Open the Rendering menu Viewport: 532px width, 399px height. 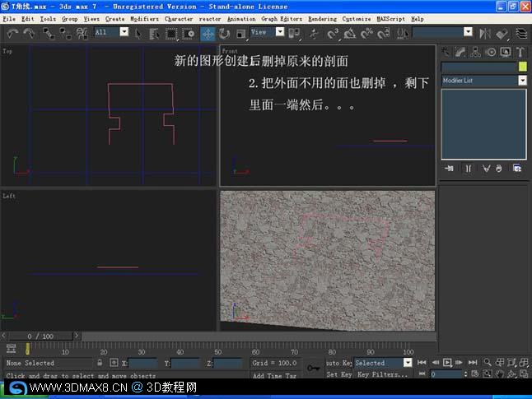point(322,19)
